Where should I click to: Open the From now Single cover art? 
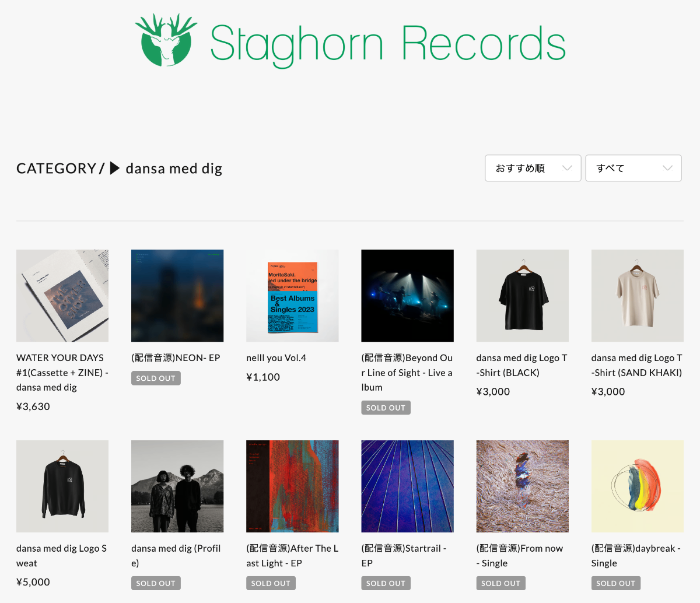point(522,486)
